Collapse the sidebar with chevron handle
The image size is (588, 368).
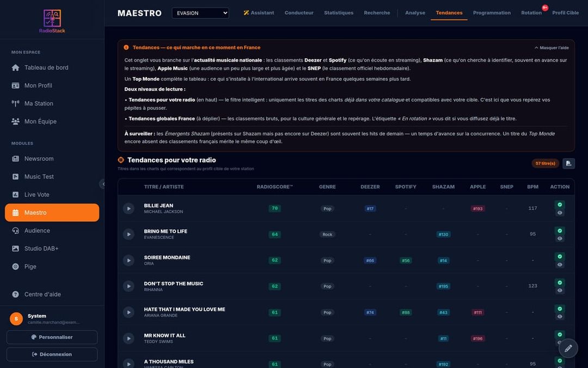tap(102, 184)
